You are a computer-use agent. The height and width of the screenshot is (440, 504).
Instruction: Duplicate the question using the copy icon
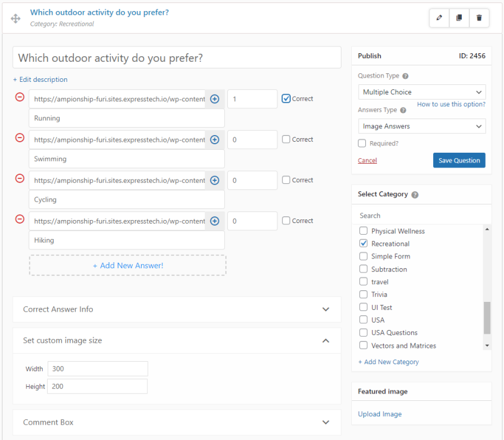click(459, 18)
